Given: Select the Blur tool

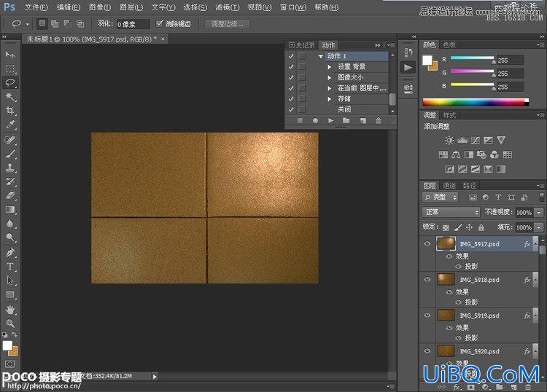Looking at the screenshot, I should pos(10,224).
